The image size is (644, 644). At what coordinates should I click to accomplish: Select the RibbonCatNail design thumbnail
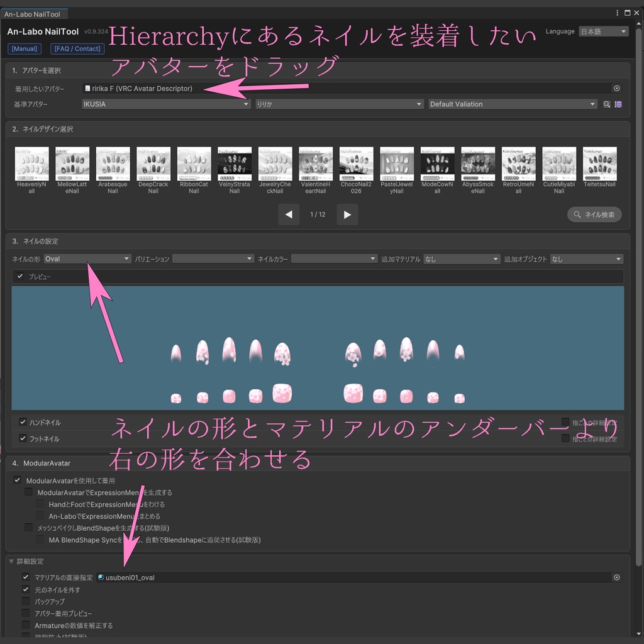(194, 164)
